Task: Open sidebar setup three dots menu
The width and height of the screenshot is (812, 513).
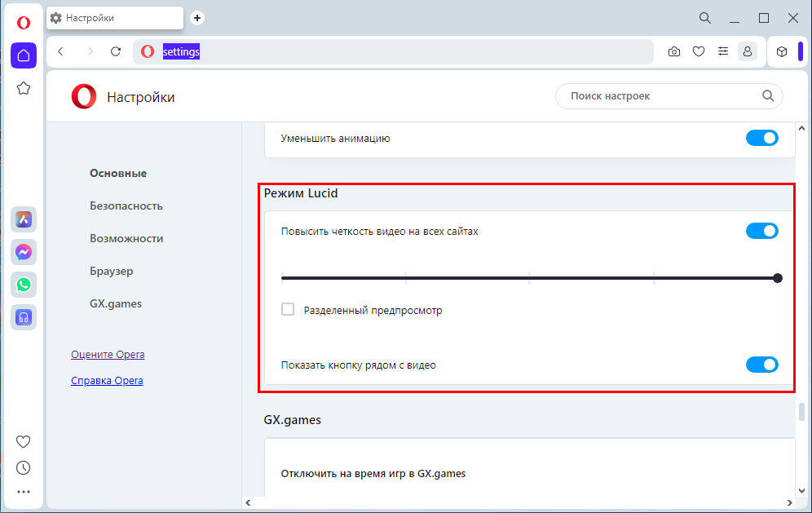Action: [x=24, y=492]
